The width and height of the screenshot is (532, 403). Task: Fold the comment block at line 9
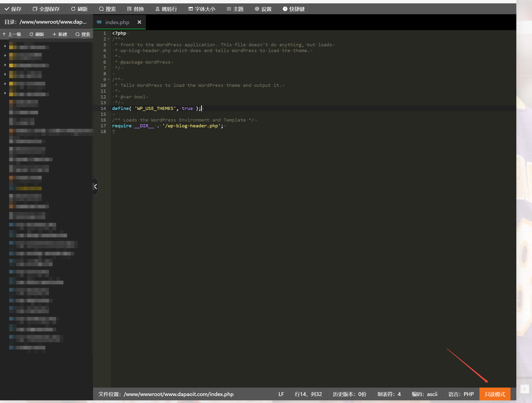(109, 79)
